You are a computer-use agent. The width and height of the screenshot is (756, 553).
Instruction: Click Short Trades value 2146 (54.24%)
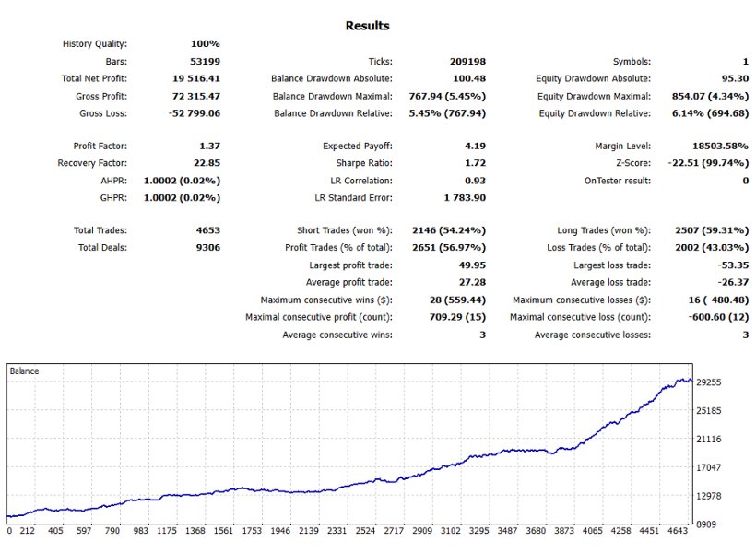pyautogui.click(x=449, y=230)
